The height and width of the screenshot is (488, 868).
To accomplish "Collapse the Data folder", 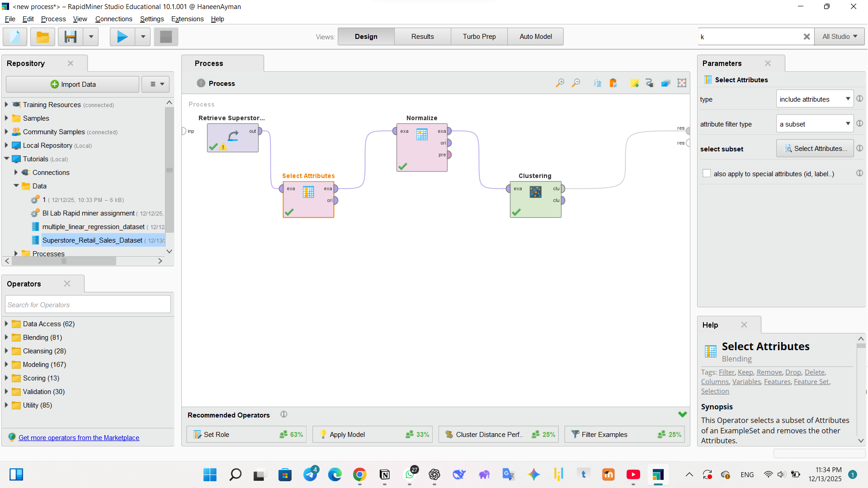I will (x=16, y=186).
